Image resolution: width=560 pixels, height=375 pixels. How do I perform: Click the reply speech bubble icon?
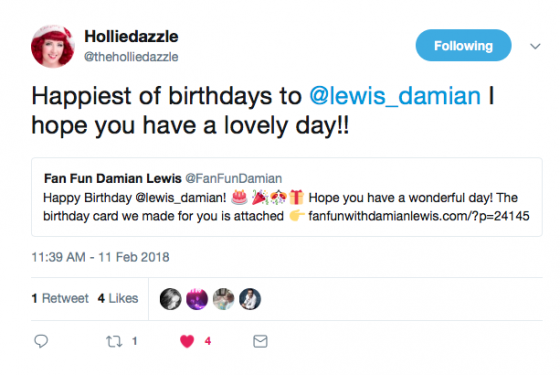click(x=41, y=341)
